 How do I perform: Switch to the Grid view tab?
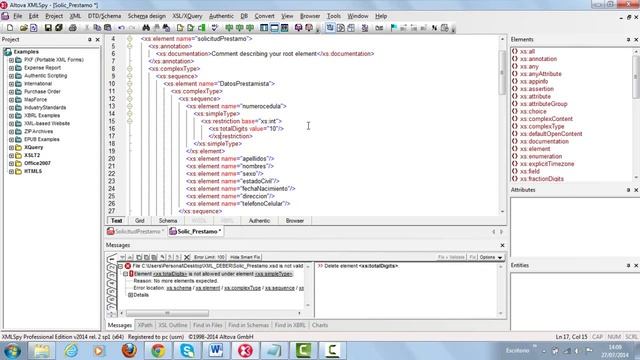[x=140, y=220]
